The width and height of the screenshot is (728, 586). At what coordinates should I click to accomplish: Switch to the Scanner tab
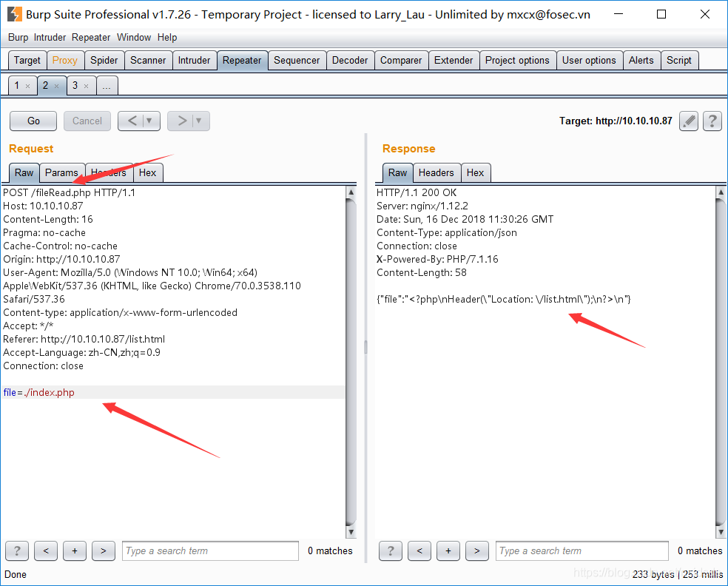tap(148, 61)
